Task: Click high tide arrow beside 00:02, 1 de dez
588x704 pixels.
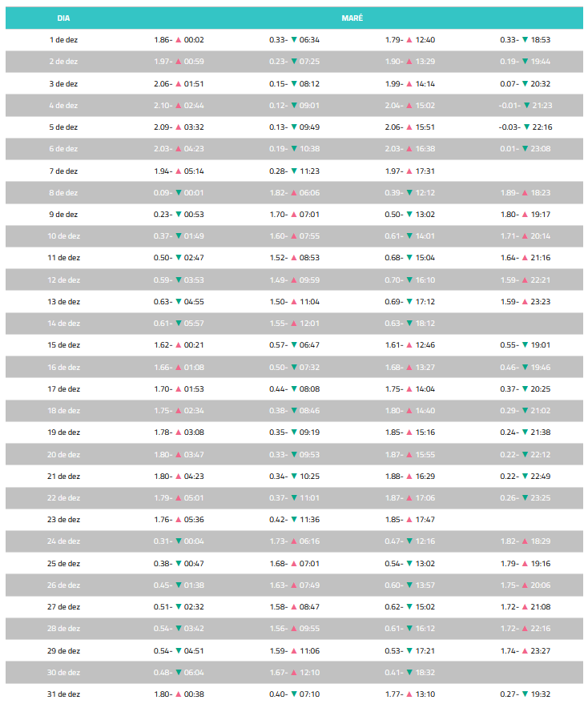Action: coord(179,39)
